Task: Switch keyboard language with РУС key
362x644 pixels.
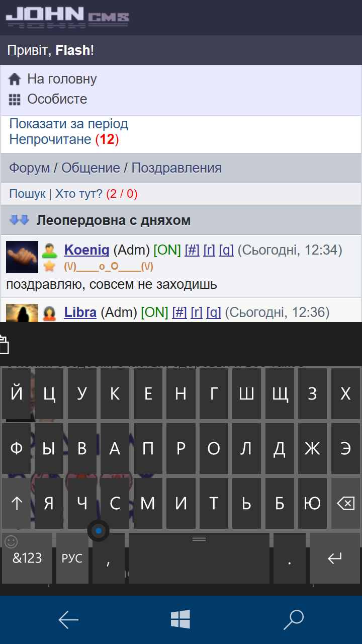Action: [x=72, y=558]
